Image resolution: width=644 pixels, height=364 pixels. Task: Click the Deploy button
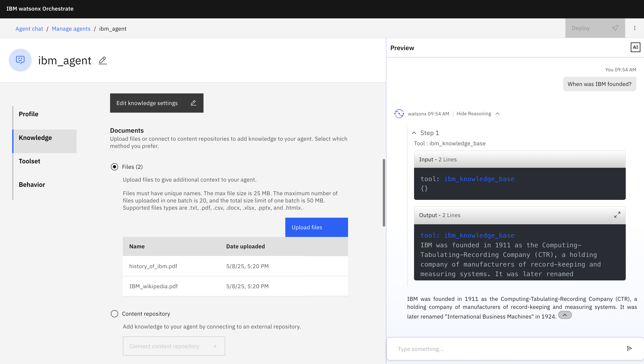[595, 28]
